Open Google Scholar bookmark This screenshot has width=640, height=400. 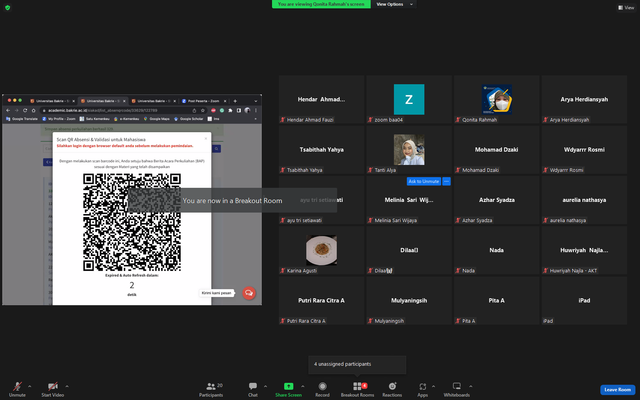coord(189,119)
